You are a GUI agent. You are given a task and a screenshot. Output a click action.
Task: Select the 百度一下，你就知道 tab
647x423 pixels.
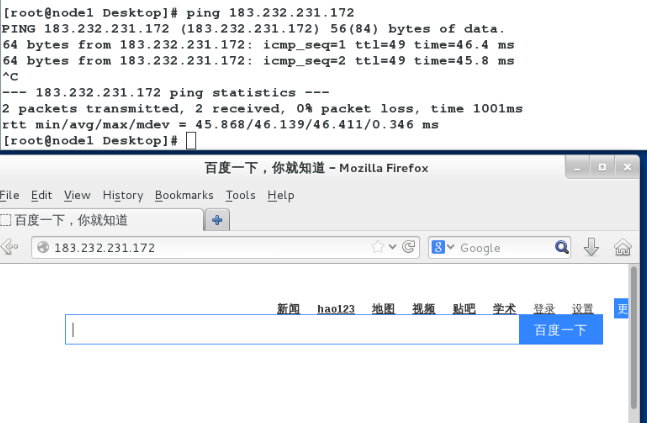(101, 220)
